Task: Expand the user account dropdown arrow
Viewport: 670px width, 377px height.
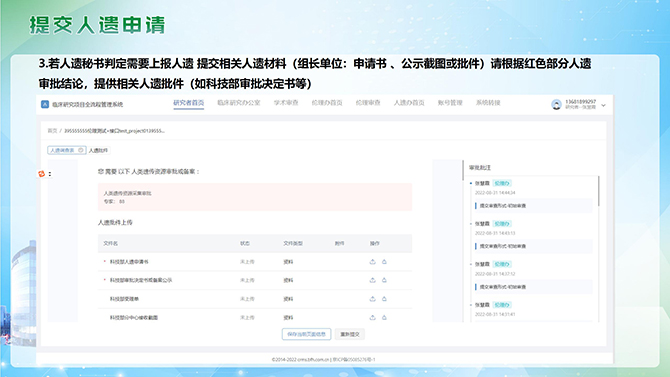Action: pos(603,105)
